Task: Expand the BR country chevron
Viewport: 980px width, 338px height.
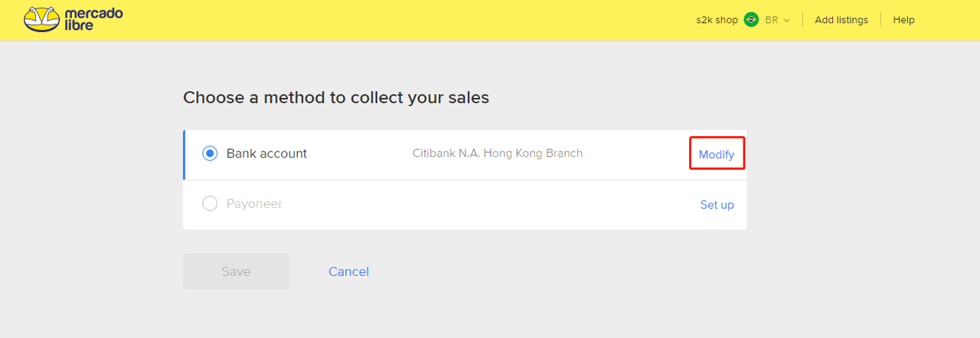Action: pos(786,21)
